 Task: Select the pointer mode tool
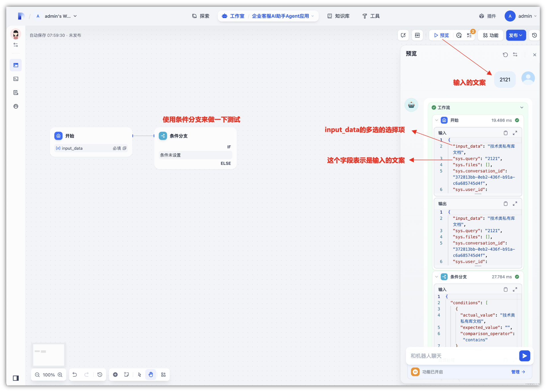[x=139, y=375]
